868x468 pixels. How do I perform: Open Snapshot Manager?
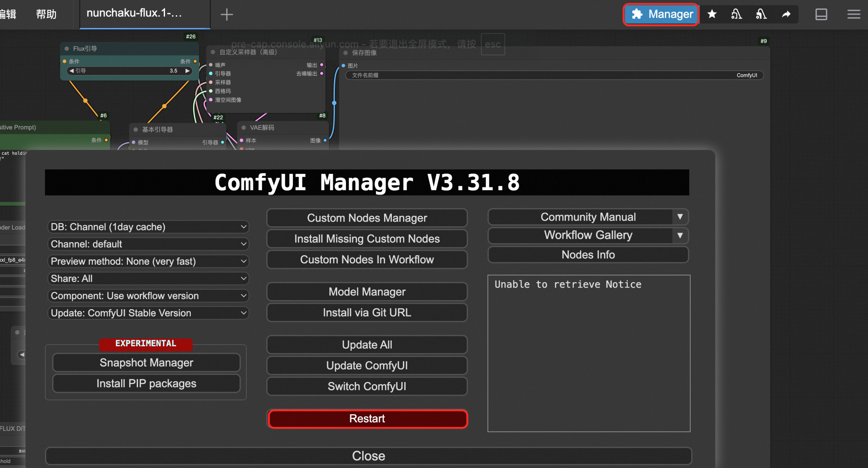[146, 363]
